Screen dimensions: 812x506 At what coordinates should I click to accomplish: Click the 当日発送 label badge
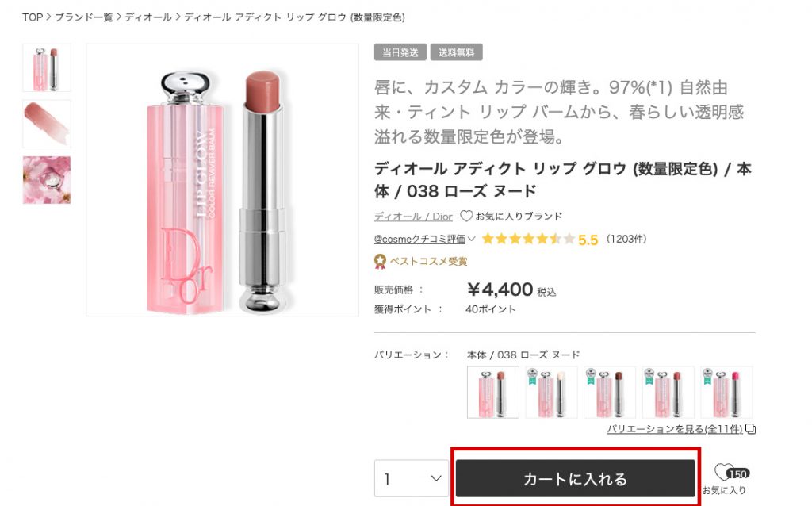400,52
